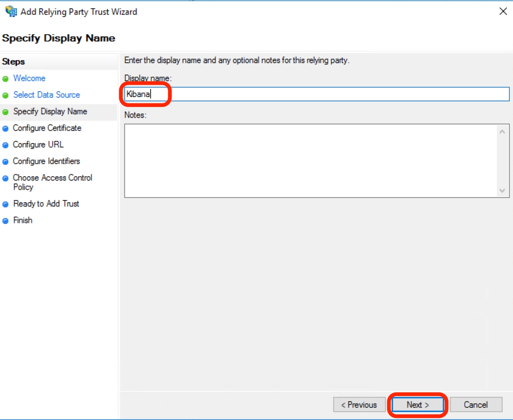Click the Finish step

pos(23,220)
